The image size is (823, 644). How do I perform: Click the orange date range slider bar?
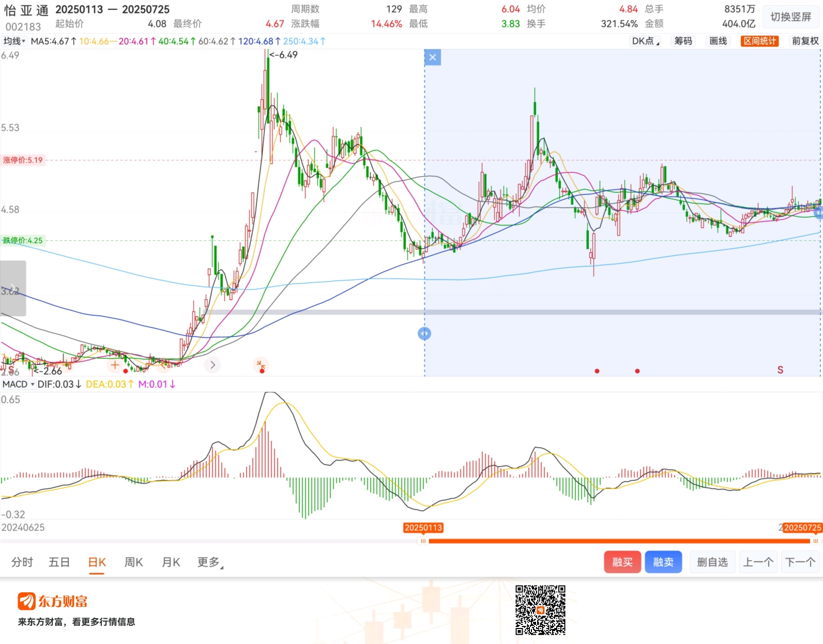click(619, 541)
